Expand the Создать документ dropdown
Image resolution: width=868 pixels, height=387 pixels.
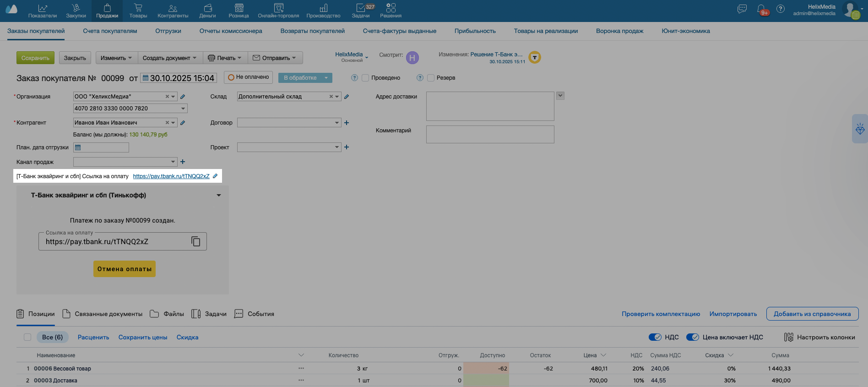click(169, 58)
